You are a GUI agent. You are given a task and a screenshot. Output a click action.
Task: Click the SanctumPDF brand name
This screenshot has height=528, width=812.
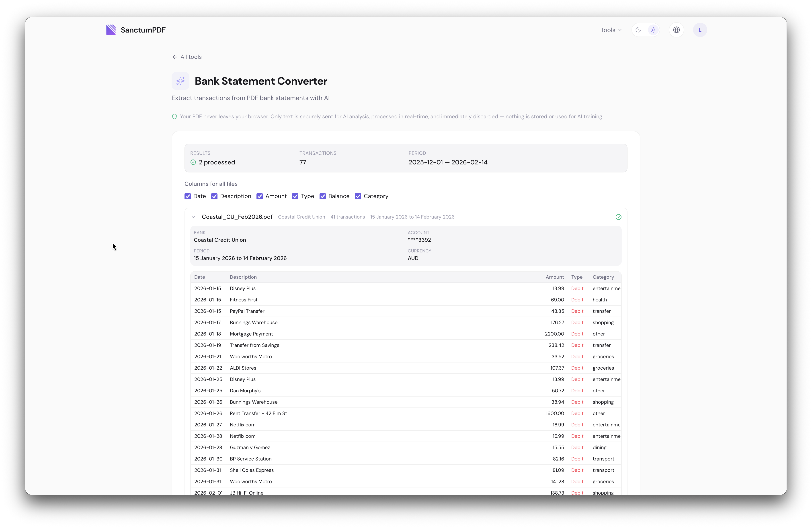pos(143,30)
